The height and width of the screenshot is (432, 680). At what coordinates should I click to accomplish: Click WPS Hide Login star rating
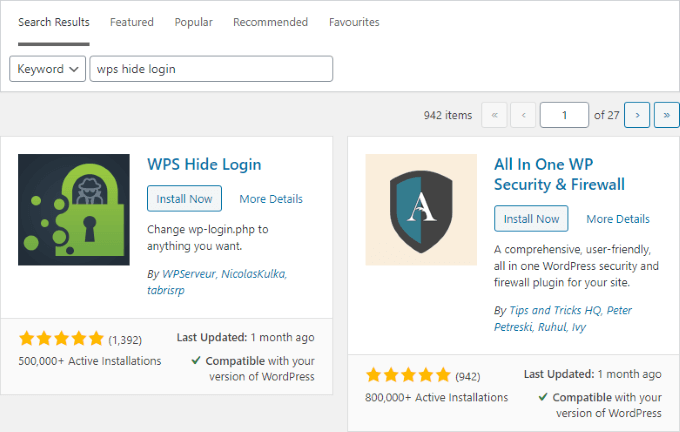click(x=60, y=339)
